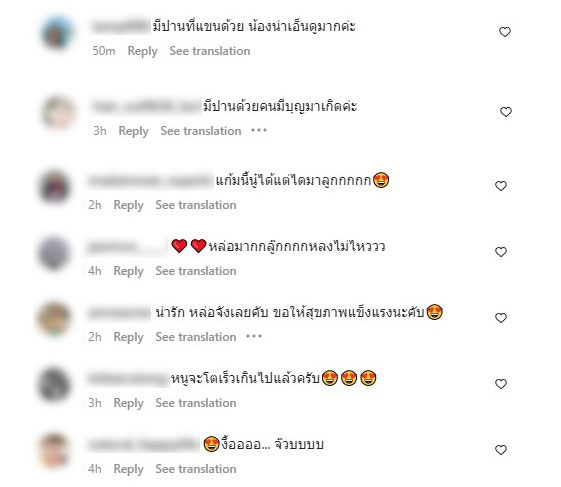Open blurred username on two-hearts comment

(127, 247)
